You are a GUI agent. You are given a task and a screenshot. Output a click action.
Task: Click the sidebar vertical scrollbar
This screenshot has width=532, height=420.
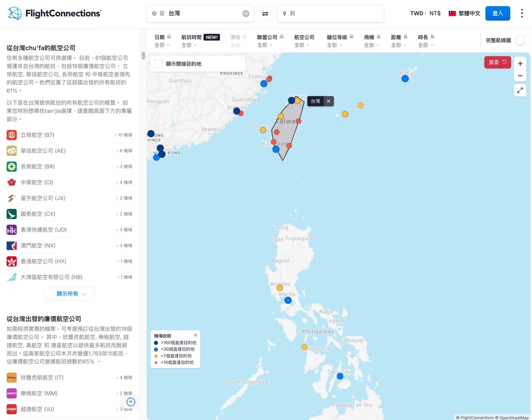point(143,56)
